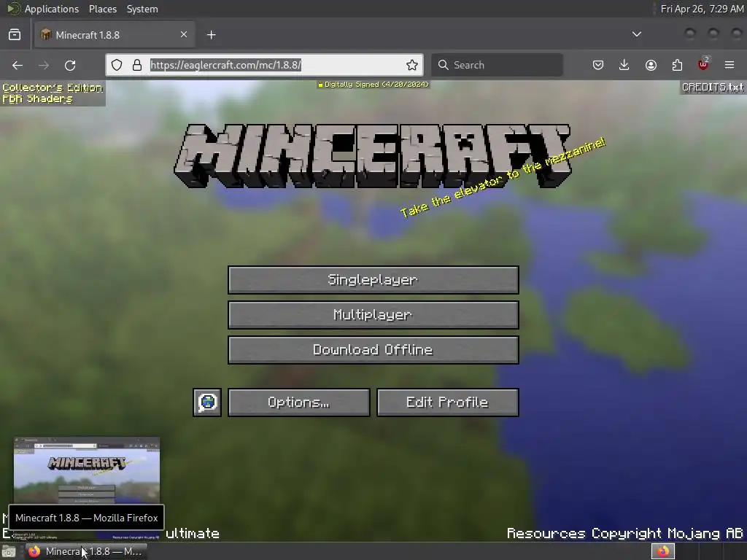Open the extensions puzzle icon
The width and height of the screenshot is (747, 560).
click(677, 65)
